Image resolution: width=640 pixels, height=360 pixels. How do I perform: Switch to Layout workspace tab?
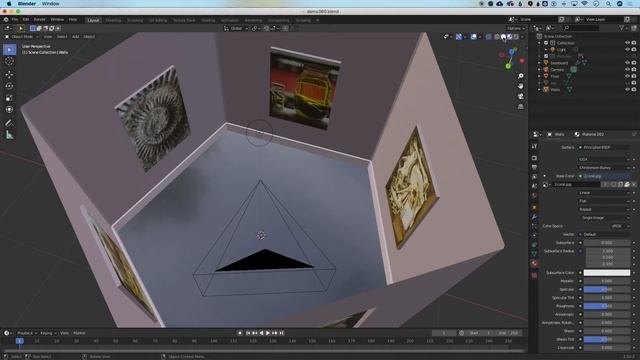click(x=93, y=20)
